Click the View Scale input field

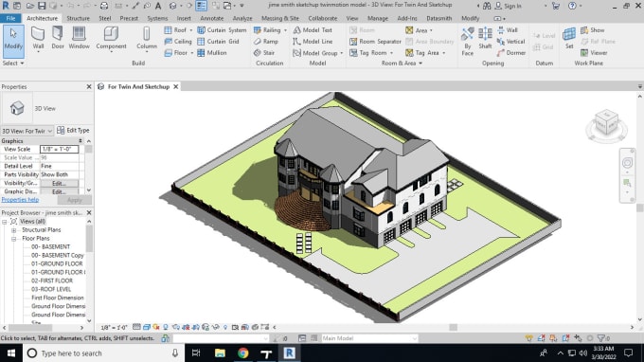pos(59,149)
